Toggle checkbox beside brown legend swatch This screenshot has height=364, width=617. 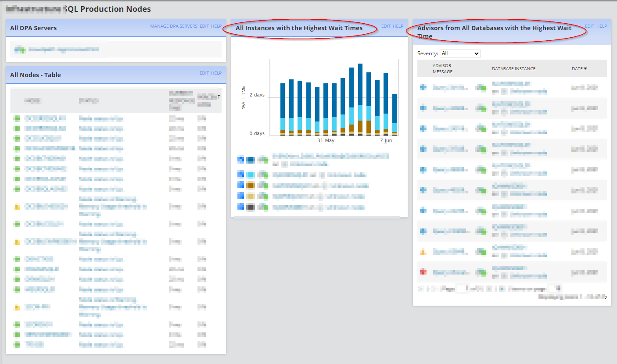240,185
